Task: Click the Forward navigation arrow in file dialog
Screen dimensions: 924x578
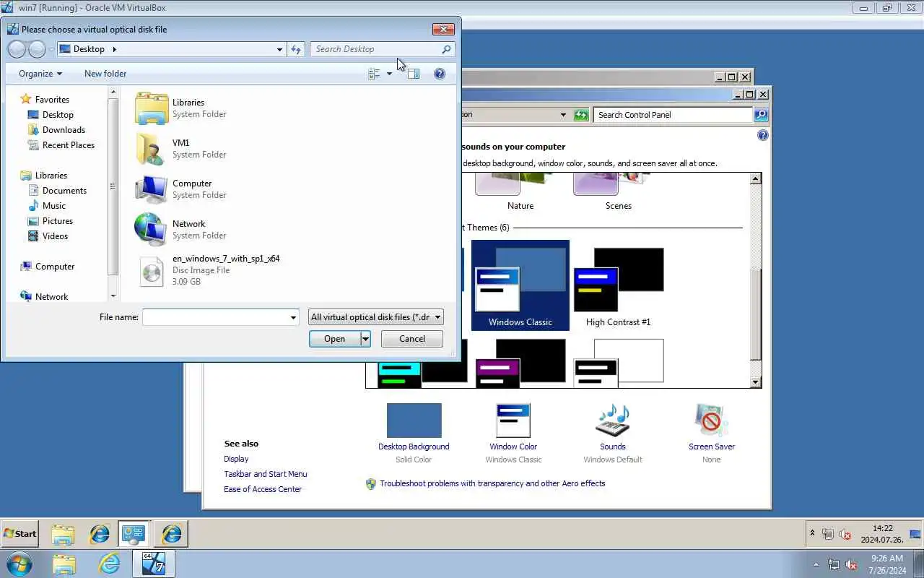Action: click(37, 49)
